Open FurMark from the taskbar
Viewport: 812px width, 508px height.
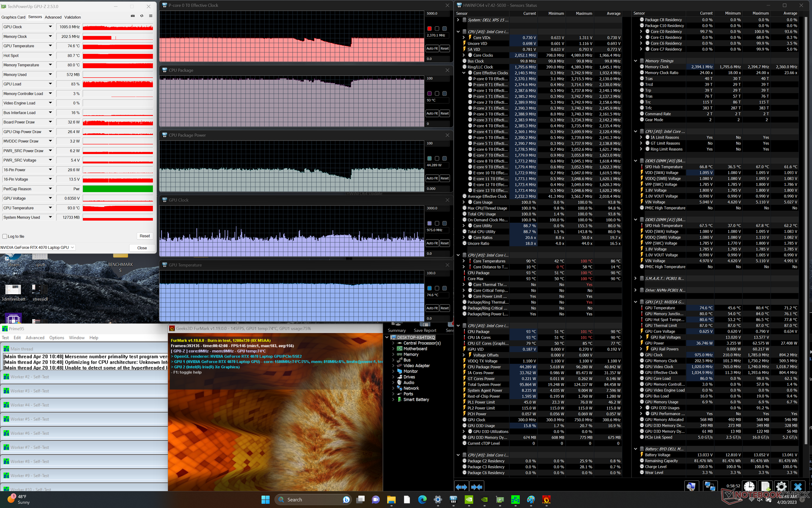(x=546, y=500)
